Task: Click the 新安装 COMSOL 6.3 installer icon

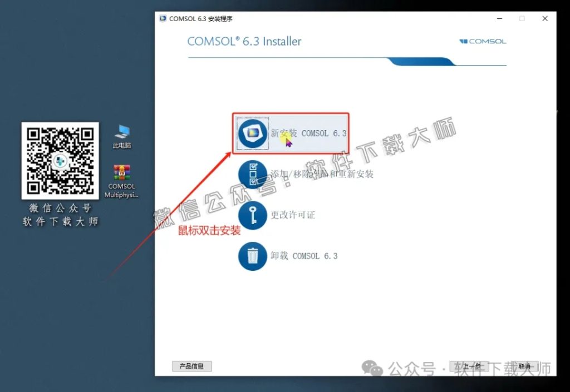Action: pyautogui.click(x=252, y=133)
